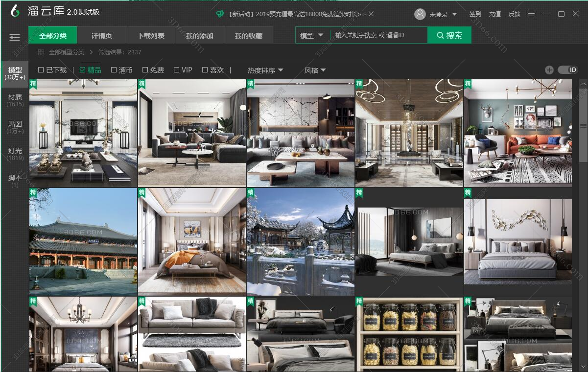588x372 pixels.
Task: Open the marble TV wall living room thumbnail
Action: 83,133
